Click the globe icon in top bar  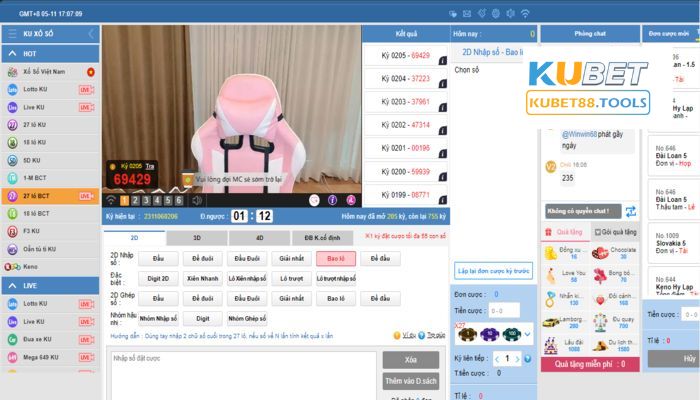pos(496,14)
